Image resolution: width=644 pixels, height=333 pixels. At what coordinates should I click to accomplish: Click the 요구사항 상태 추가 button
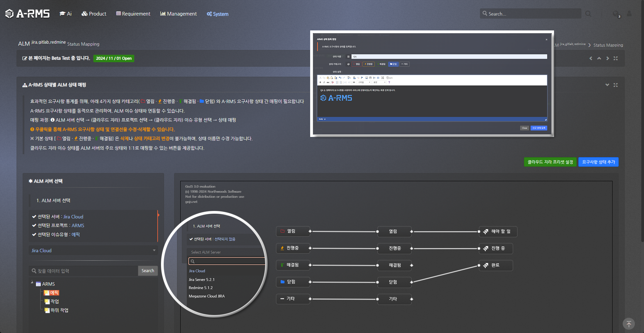tap(598, 162)
